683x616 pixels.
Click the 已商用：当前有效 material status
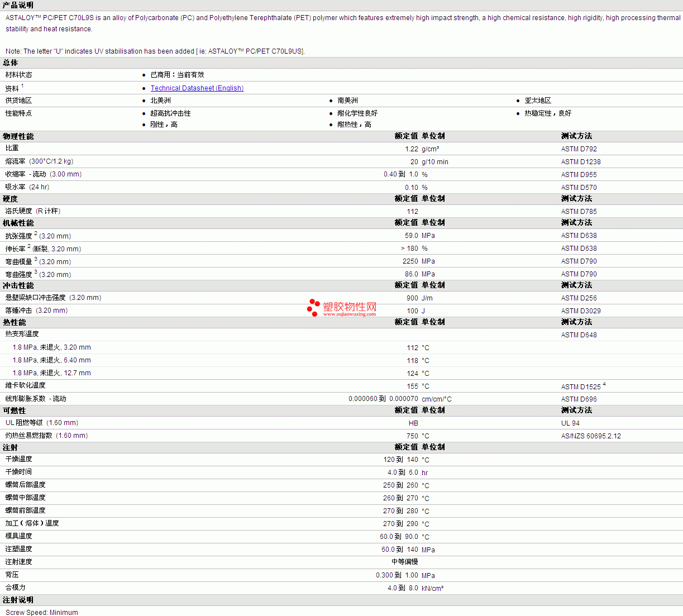pyautogui.click(x=177, y=75)
